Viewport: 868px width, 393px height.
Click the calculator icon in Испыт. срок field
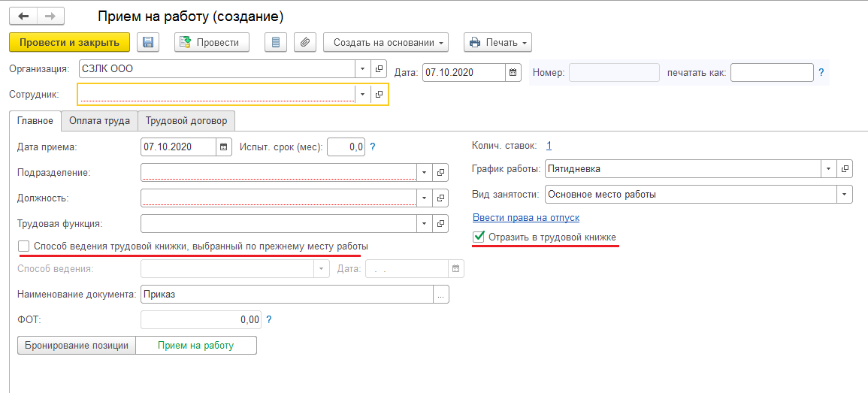tap(357, 147)
